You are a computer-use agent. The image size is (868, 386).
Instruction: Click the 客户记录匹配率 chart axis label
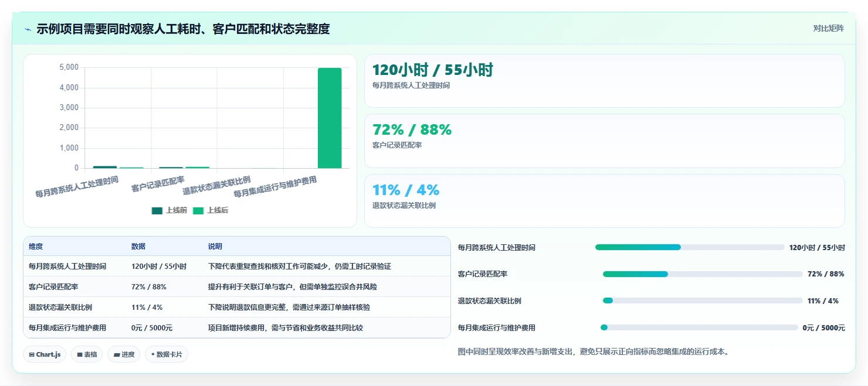158,184
